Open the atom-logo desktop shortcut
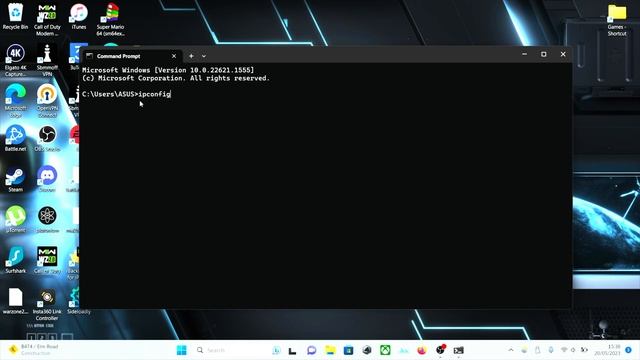This screenshot has width=640, height=360. pyautogui.click(x=47, y=219)
